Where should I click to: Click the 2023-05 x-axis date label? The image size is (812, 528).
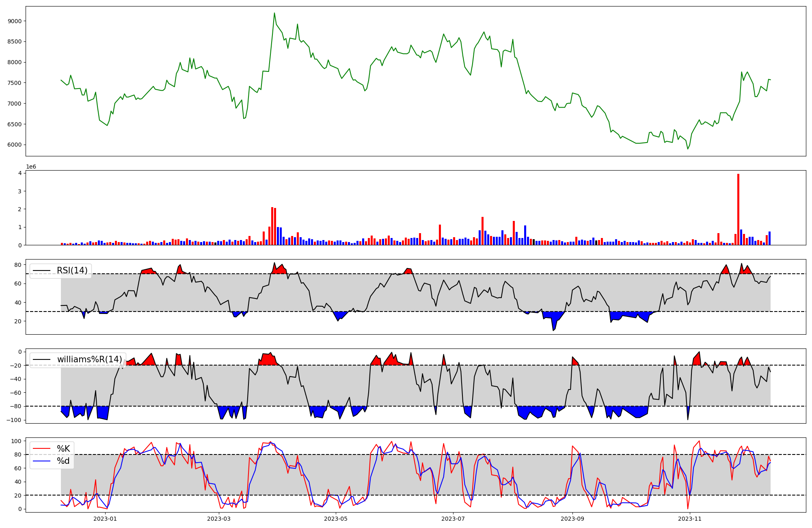[x=336, y=519]
